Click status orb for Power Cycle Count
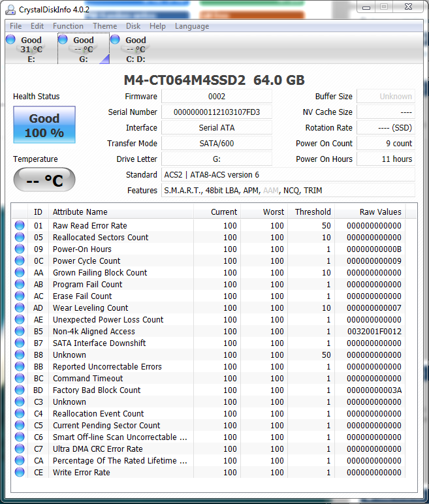Screen dimensions: 429x504 pyautogui.click(x=20, y=260)
